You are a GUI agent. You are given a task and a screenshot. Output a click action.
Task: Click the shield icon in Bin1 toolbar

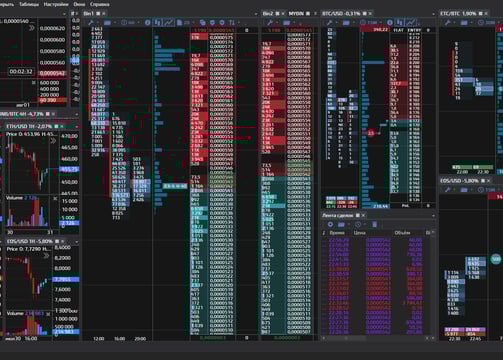pyautogui.click(x=212, y=22)
